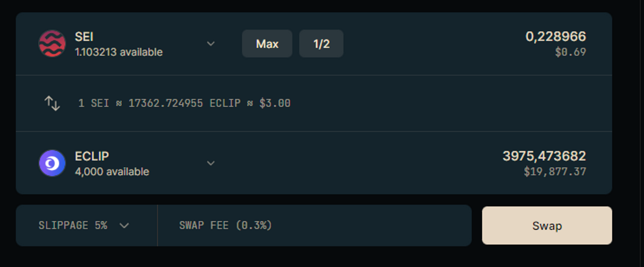Click the 1.103213 available SEI balance

(118, 52)
